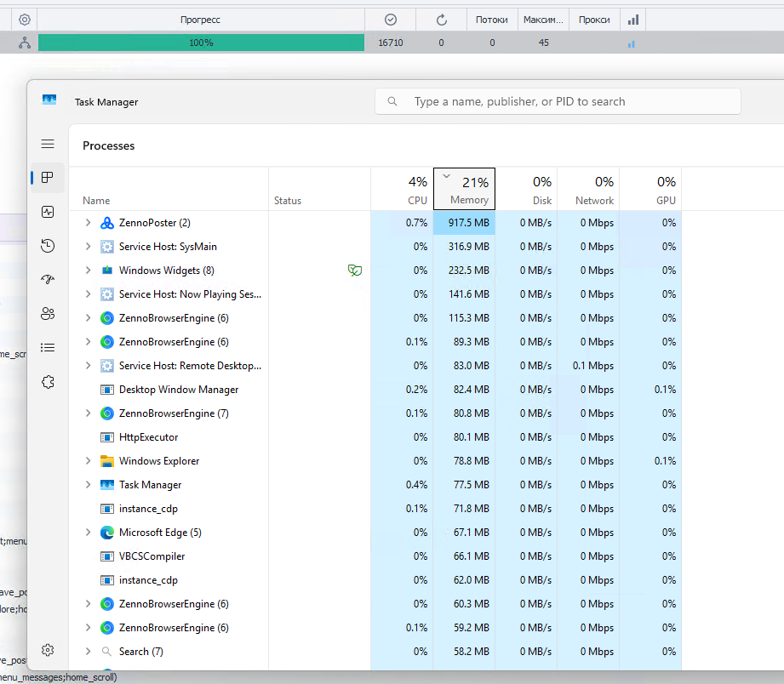Expand the ZennoPoster (2) process group
The image size is (784, 684).
pyautogui.click(x=88, y=223)
